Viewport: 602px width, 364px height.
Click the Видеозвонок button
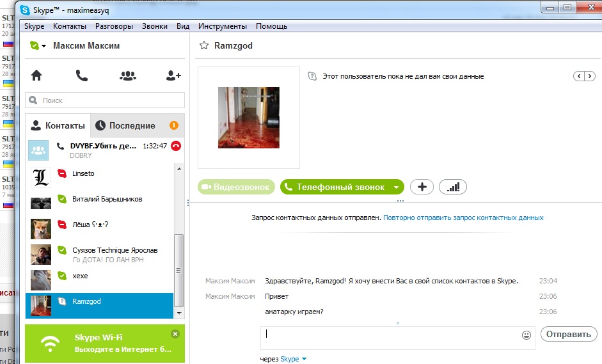(236, 187)
